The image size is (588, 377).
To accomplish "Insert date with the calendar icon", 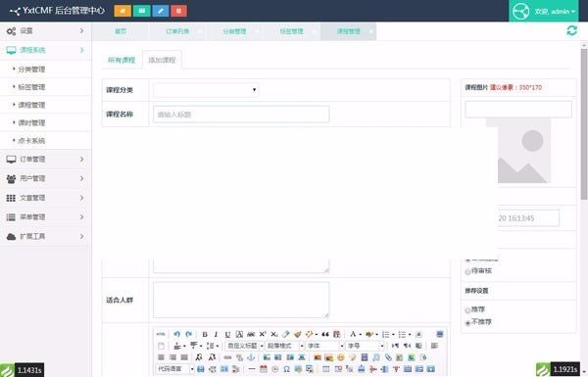I will [x=264, y=369].
